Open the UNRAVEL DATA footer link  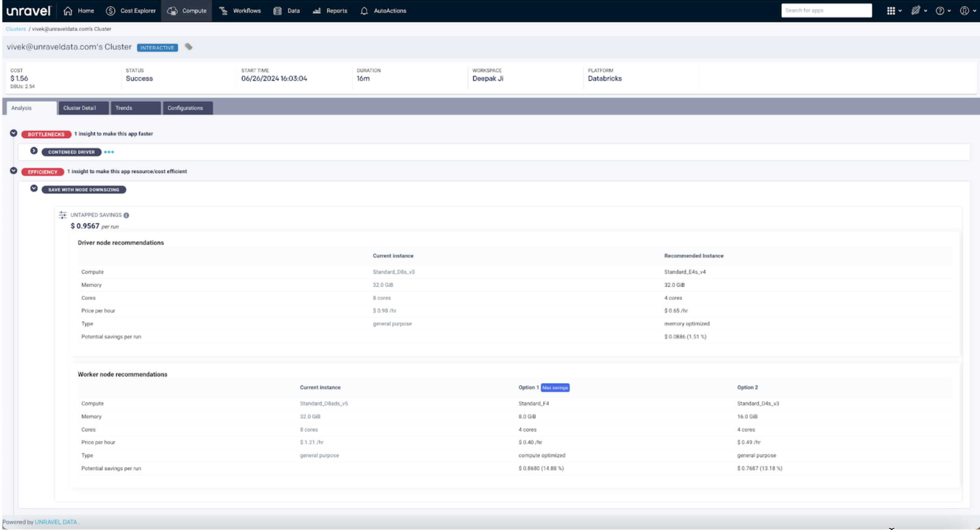click(56, 522)
